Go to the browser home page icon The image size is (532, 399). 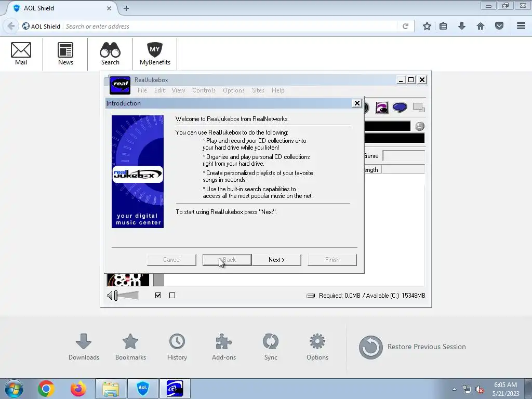pos(481,26)
